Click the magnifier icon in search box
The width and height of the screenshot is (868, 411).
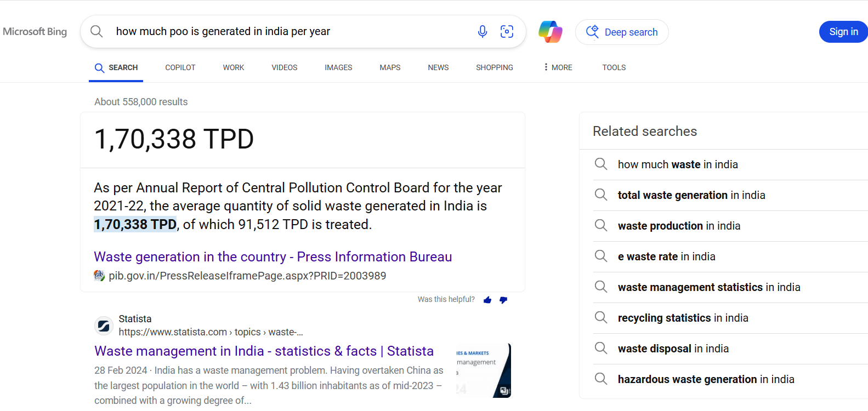pyautogui.click(x=97, y=31)
